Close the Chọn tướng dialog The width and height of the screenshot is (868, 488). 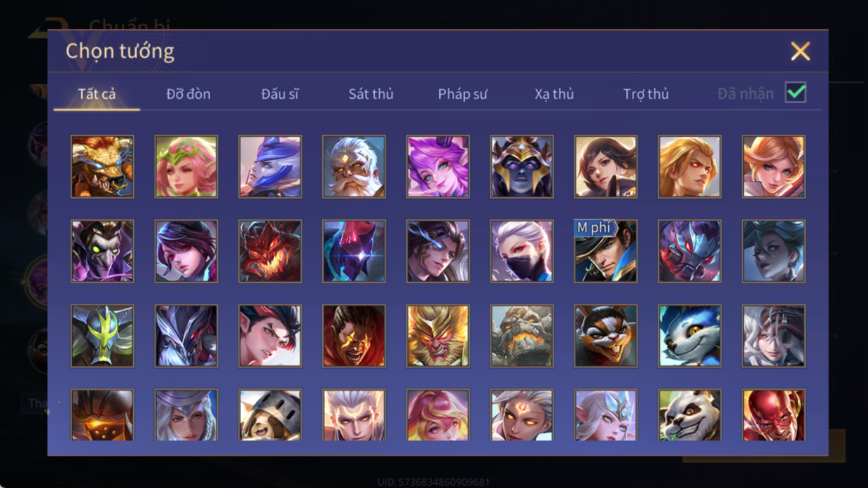click(800, 51)
